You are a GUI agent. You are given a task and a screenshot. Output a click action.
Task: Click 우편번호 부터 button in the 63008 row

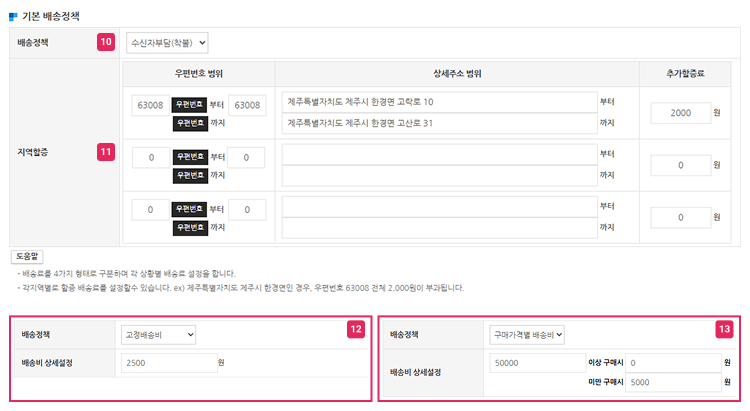tap(189, 105)
